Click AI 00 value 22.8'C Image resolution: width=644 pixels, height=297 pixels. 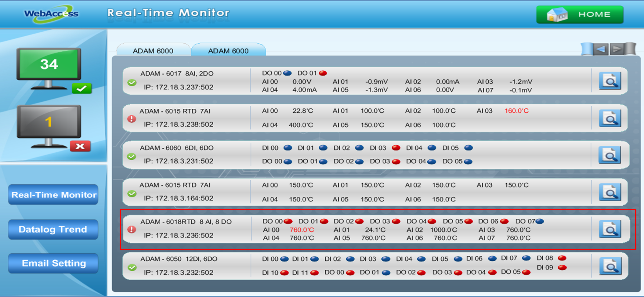point(303,111)
